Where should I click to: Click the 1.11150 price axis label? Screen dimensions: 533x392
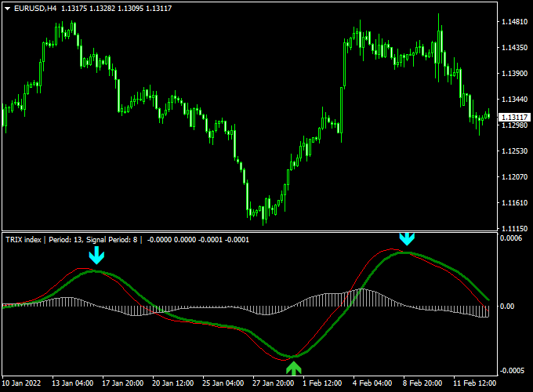click(x=515, y=228)
